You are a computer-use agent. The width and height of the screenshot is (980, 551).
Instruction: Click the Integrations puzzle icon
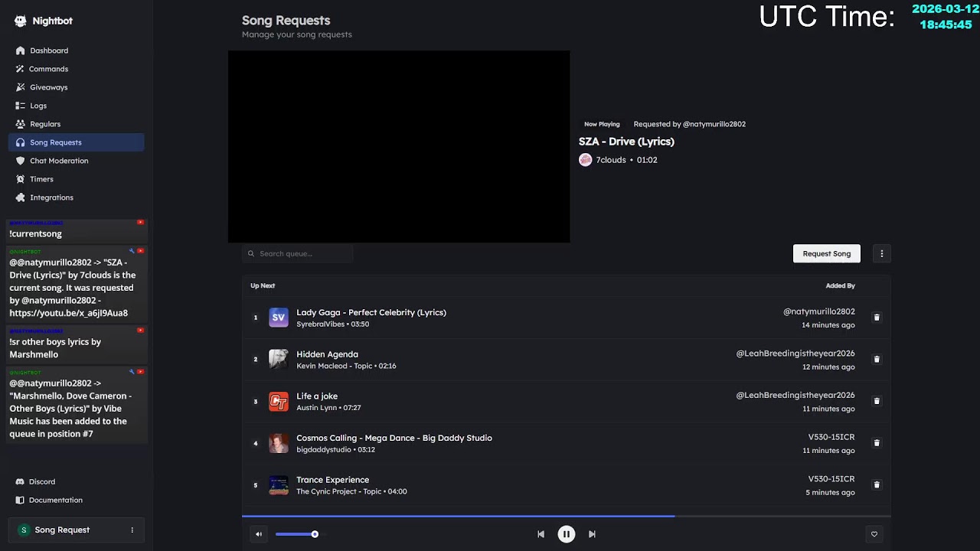(21, 197)
